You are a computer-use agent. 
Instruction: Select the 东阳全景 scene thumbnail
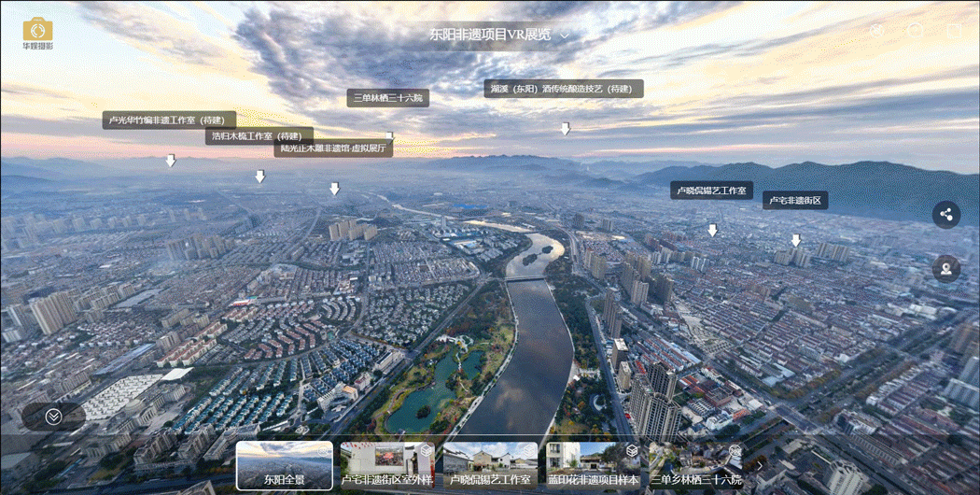(284, 465)
